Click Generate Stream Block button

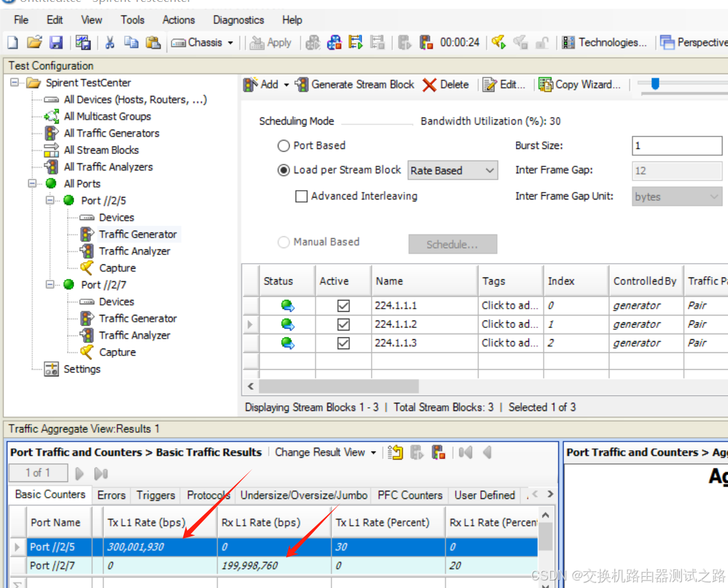click(x=355, y=85)
